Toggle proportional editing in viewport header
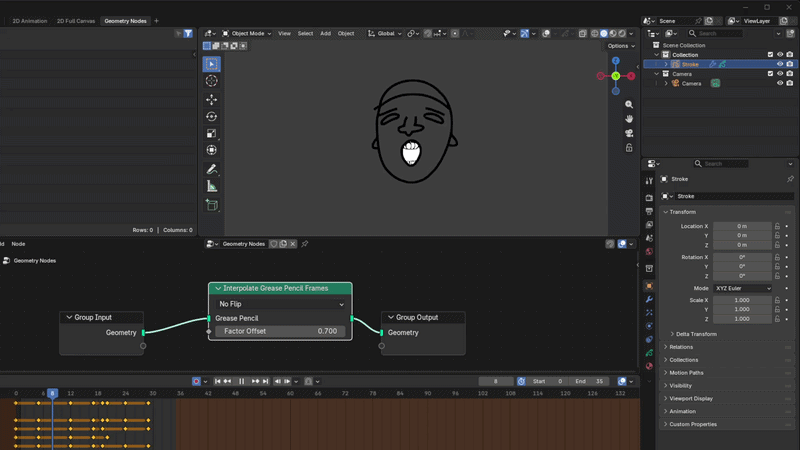Image resolution: width=800 pixels, height=450 pixels. (x=455, y=34)
